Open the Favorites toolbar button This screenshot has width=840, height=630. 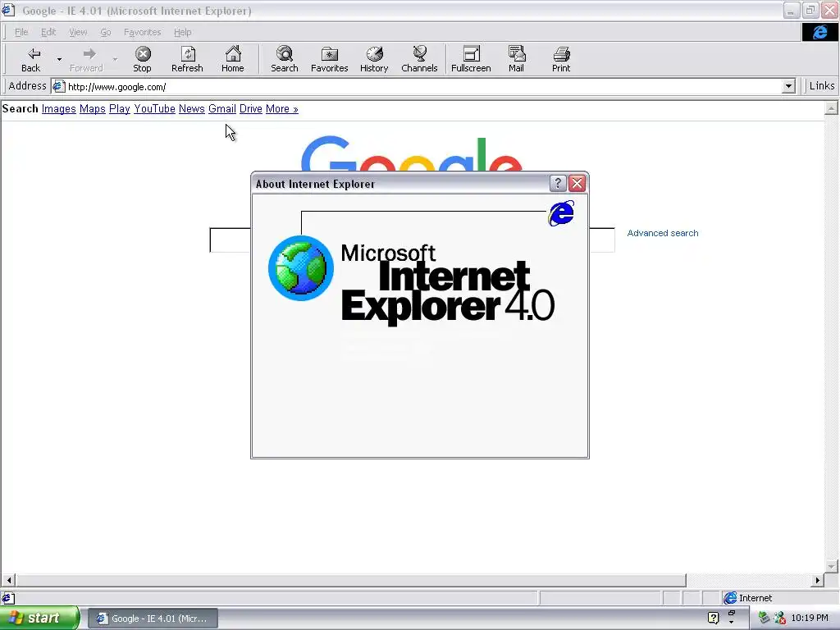click(x=330, y=59)
